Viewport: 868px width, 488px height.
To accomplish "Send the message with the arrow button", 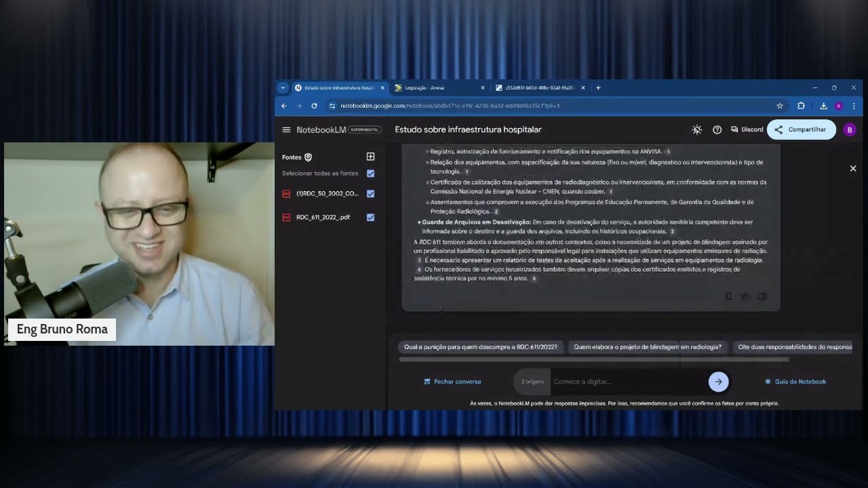I will point(718,382).
